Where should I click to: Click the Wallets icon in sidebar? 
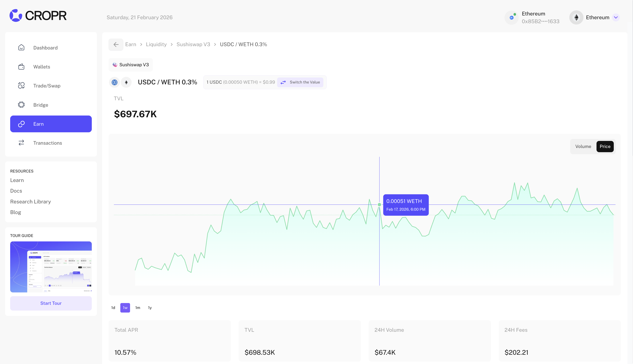click(x=21, y=66)
